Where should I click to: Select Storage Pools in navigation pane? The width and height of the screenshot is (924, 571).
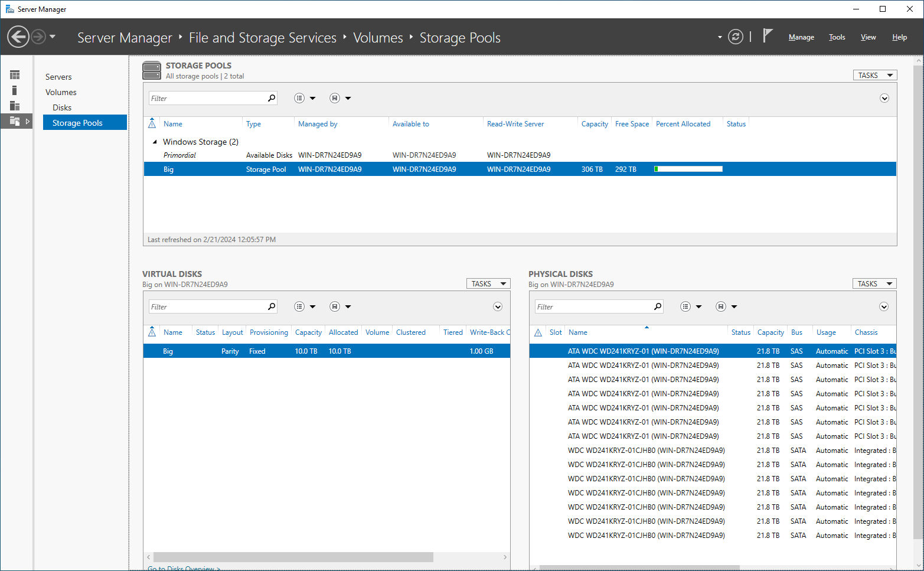[85, 122]
